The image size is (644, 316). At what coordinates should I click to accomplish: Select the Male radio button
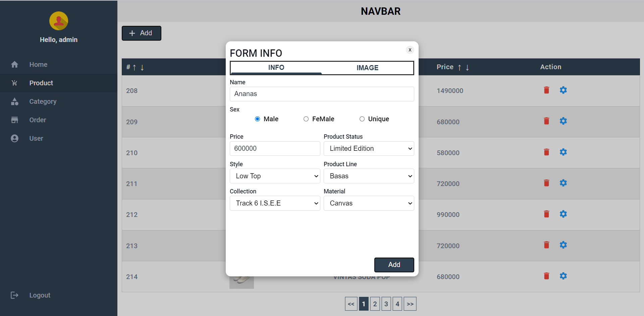coord(257,119)
